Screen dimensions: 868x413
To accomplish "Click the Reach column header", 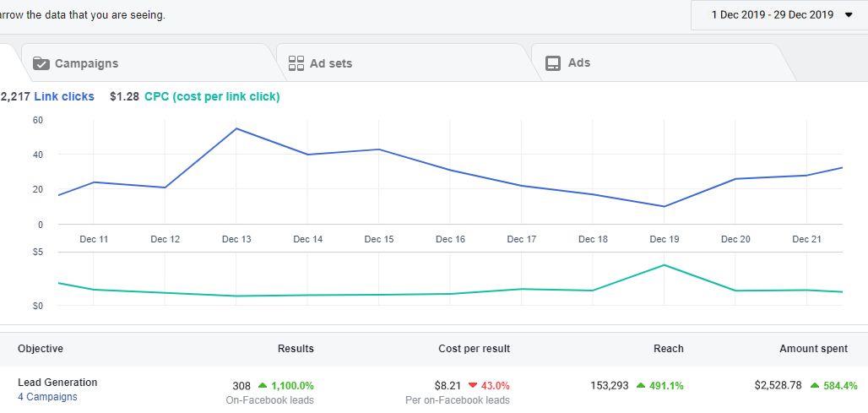I will pos(668,349).
